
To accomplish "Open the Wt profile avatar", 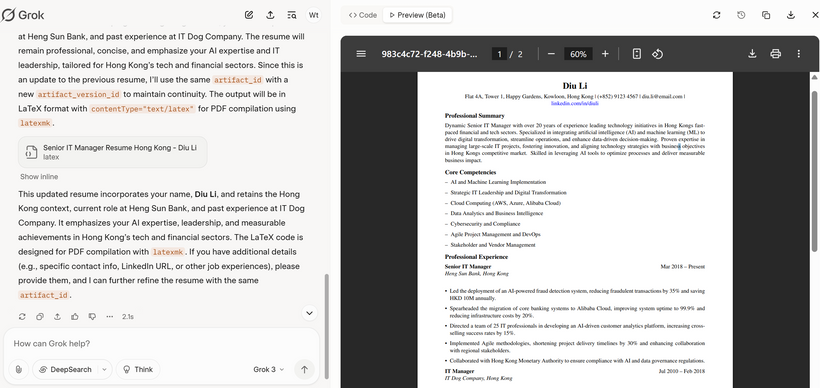I will tap(313, 15).
